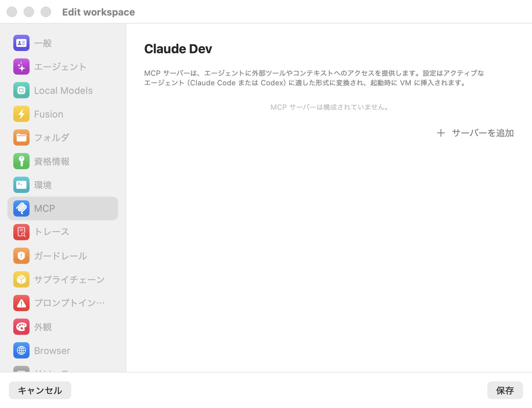532x408 pixels.
Task: Select 資格情報 in the sidebar
Action: tap(63, 161)
